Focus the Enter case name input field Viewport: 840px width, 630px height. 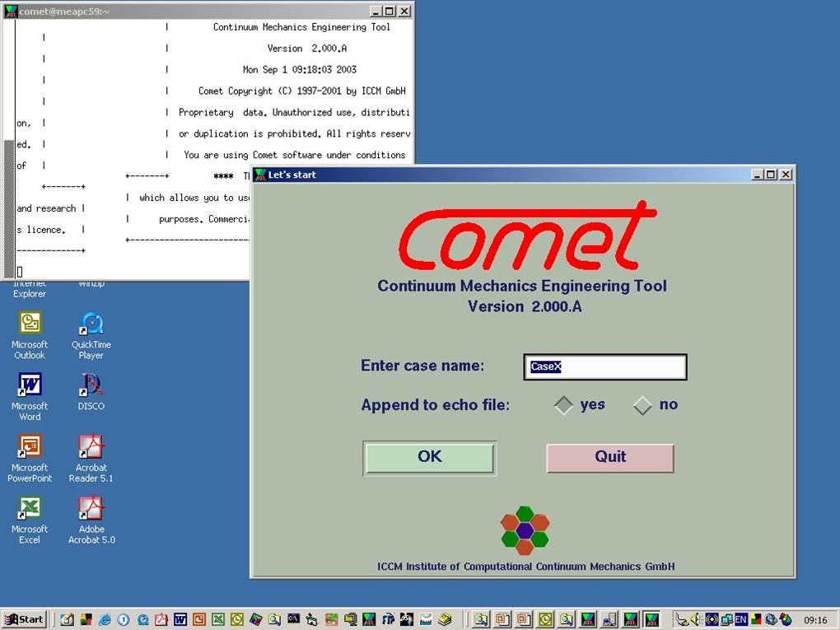coord(604,367)
